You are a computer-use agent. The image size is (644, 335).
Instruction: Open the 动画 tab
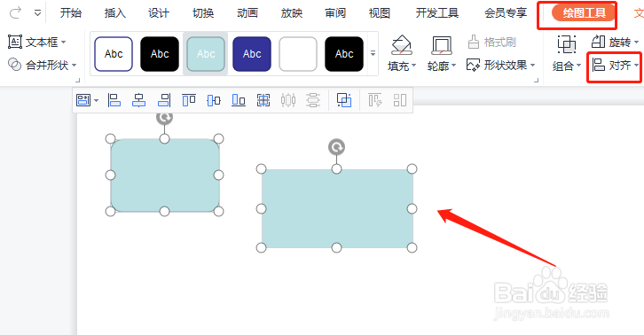pyautogui.click(x=247, y=13)
